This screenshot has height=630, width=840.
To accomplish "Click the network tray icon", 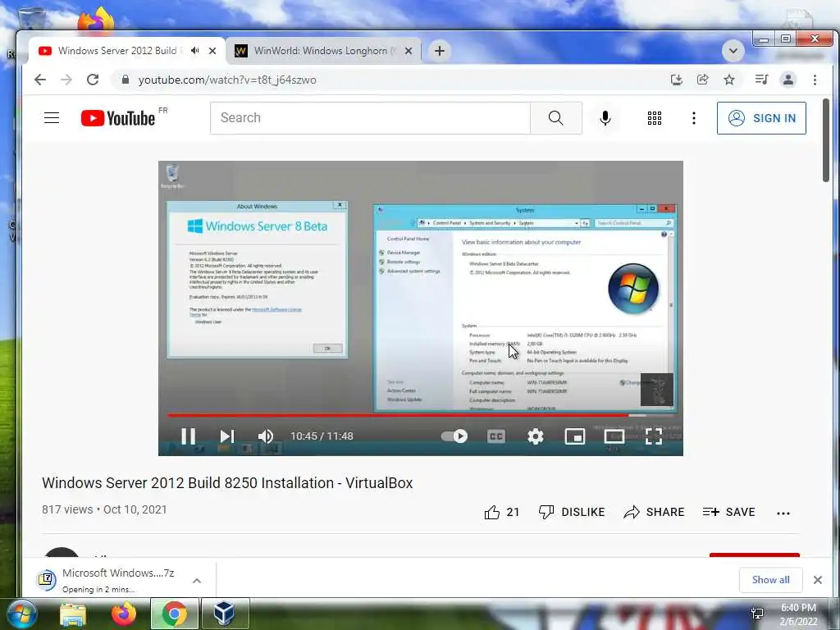I will click(757, 614).
